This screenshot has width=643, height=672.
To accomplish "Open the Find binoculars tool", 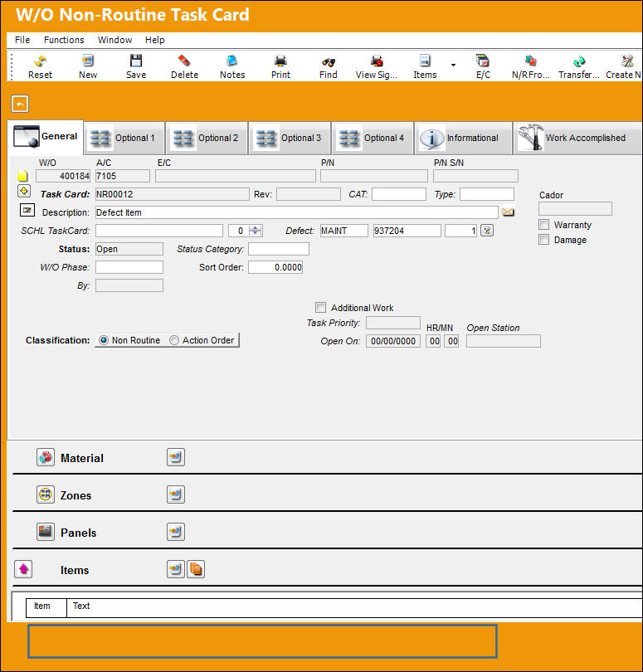I will 329,66.
